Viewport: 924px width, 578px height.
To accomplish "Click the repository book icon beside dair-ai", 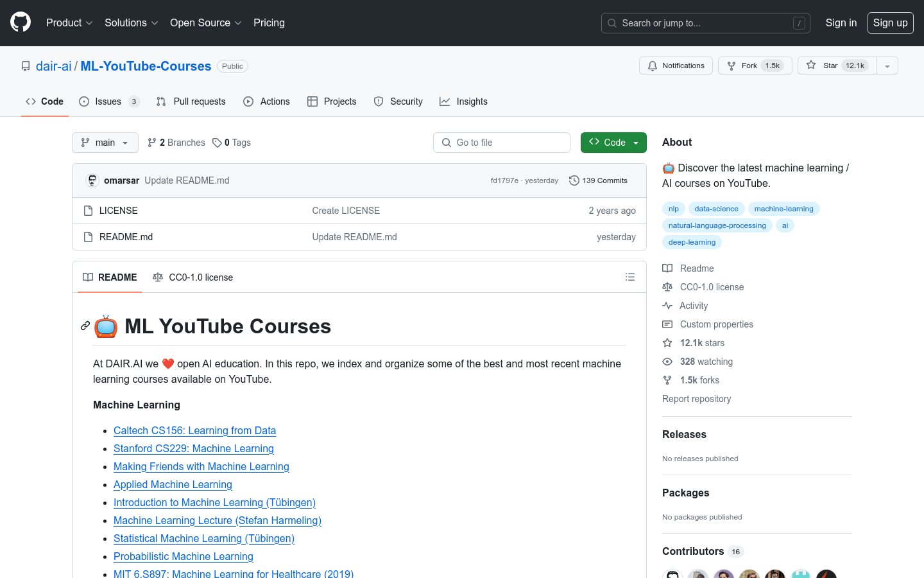I will (x=26, y=66).
